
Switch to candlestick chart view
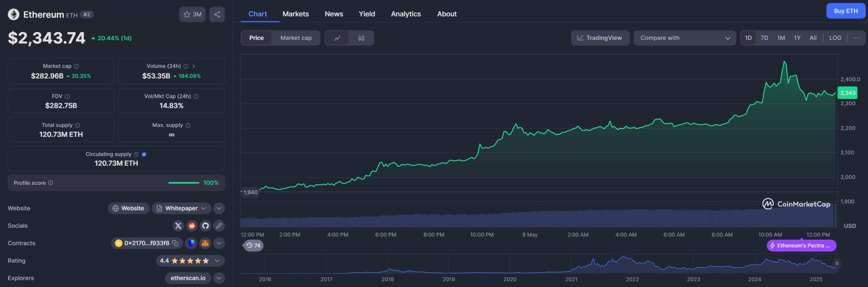click(x=361, y=38)
